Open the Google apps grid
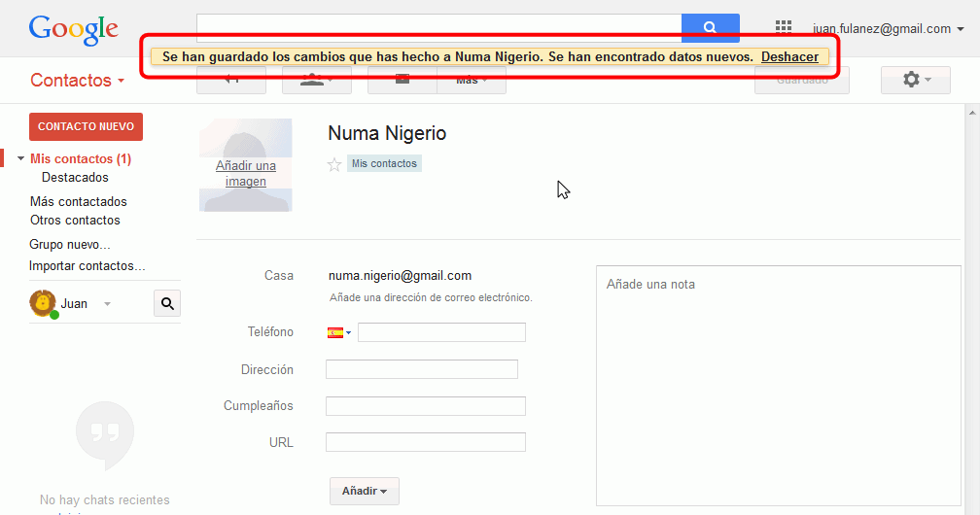Viewport: 980px width, 515px height. tap(784, 27)
